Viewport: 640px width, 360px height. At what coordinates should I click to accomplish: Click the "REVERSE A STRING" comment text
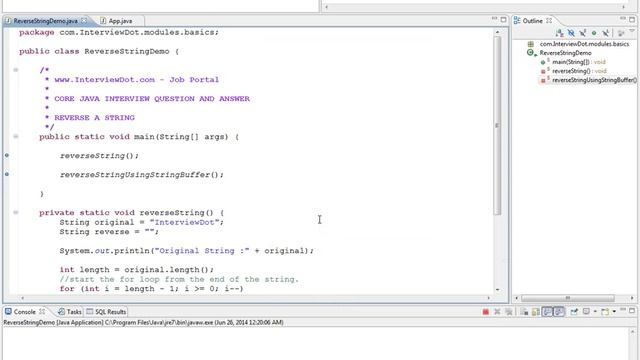point(94,118)
